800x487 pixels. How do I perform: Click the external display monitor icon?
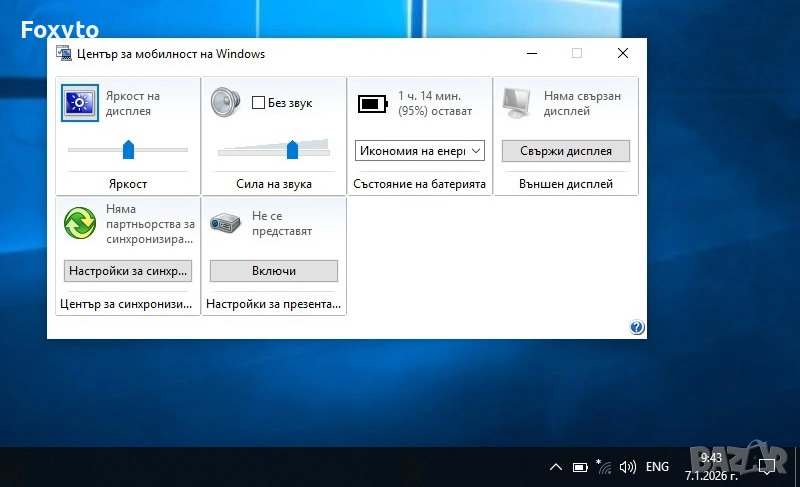[x=518, y=103]
